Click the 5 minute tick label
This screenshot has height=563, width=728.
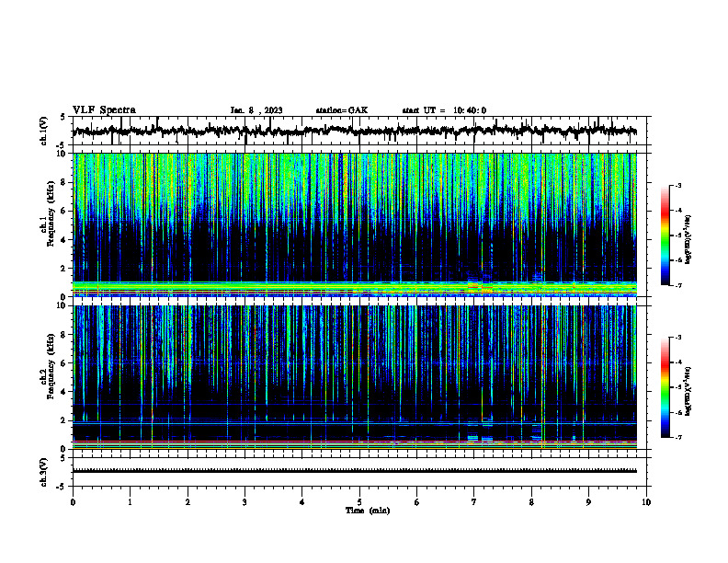click(359, 502)
